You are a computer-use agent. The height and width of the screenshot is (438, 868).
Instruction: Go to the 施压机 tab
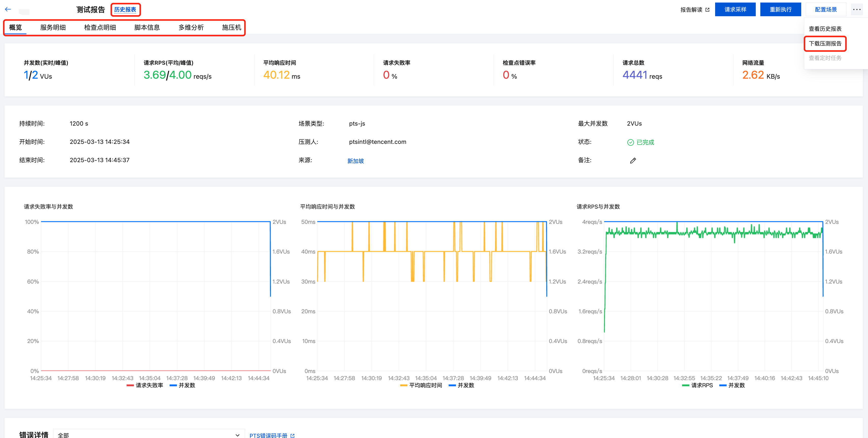(x=232, y=28)
